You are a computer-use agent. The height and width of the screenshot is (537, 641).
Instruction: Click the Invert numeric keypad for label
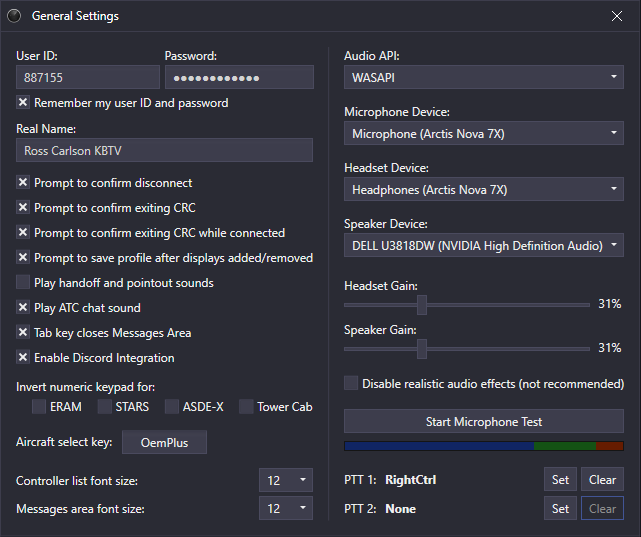[85, 387]
